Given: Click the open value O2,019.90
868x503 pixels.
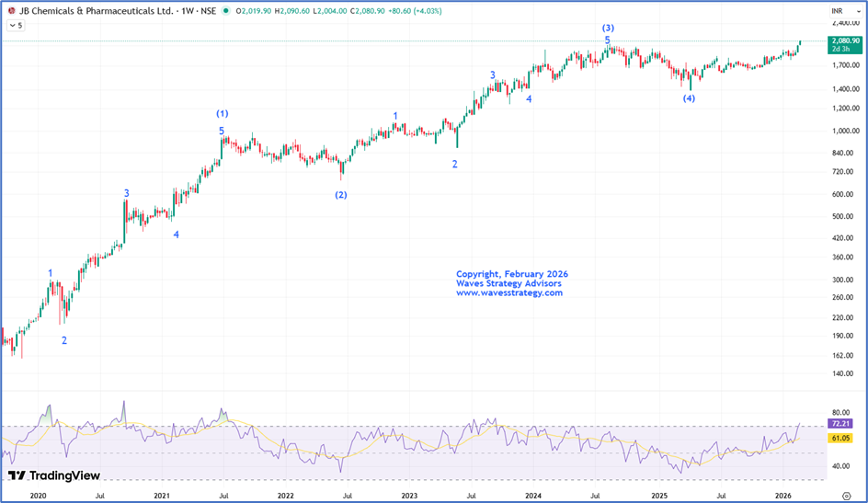Looking at the screenshot, I should [254, 10].
